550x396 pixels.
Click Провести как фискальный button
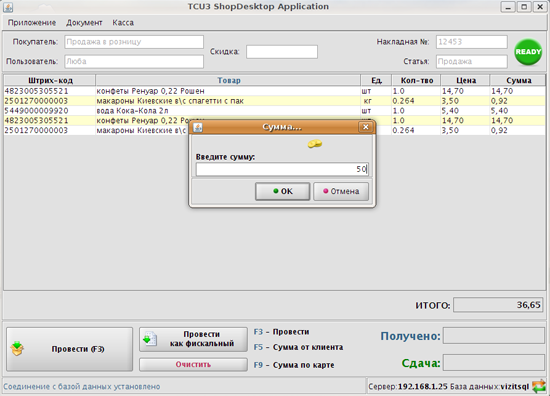[193, 339]
